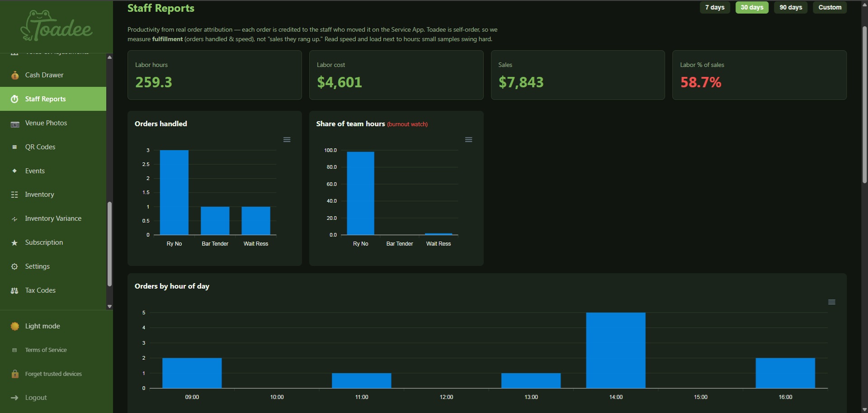Click the burnout watch label
868x413 pixels.
coord(407,124)
